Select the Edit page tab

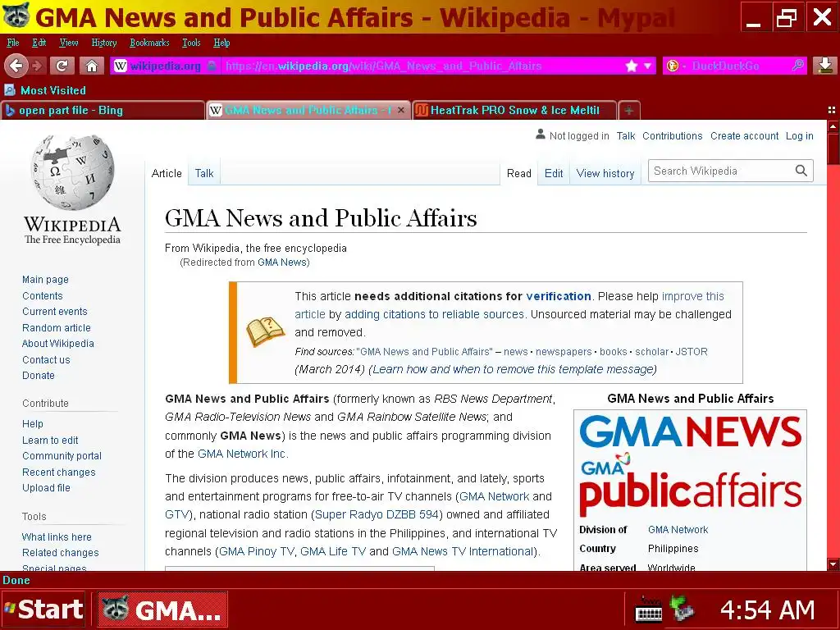click(554, 173)
